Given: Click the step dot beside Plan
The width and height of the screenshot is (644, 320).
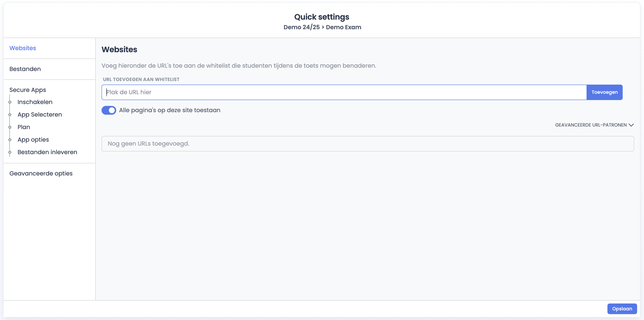Looking at the screenshot, I should click(10, 127).
